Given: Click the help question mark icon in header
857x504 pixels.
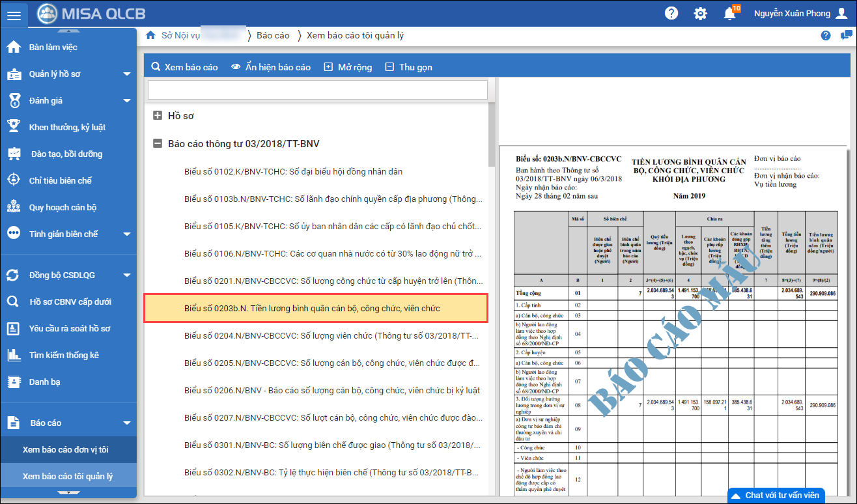Looking at the screenshot, I should 671,14.
